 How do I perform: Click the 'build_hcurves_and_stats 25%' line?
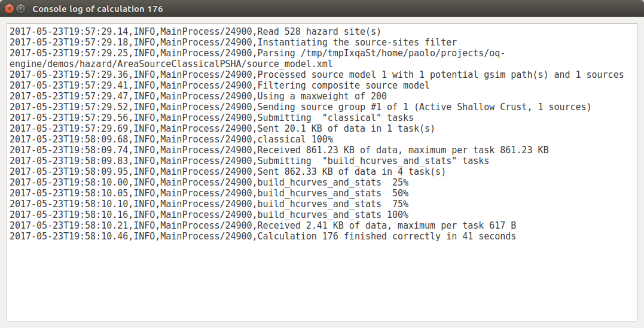click(332, 183)
